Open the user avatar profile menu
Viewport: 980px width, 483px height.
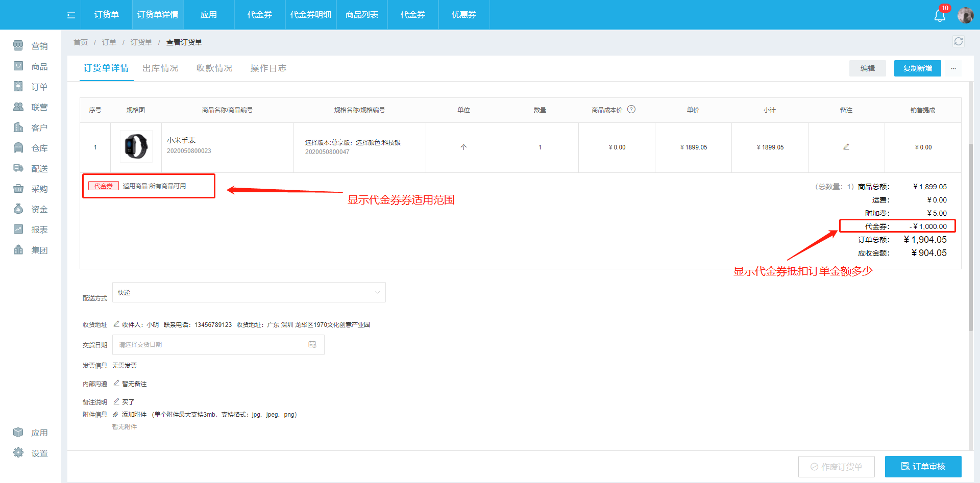(965, 15)
